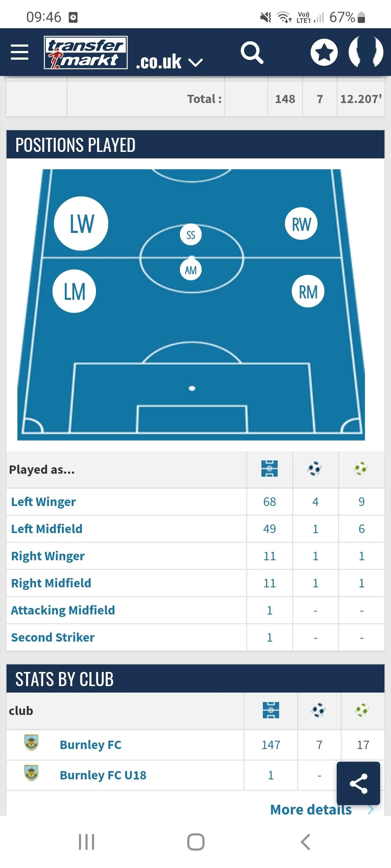Open the Burnley FC U18 link
This screenshot has width=391, height=868.
point(103,775)
